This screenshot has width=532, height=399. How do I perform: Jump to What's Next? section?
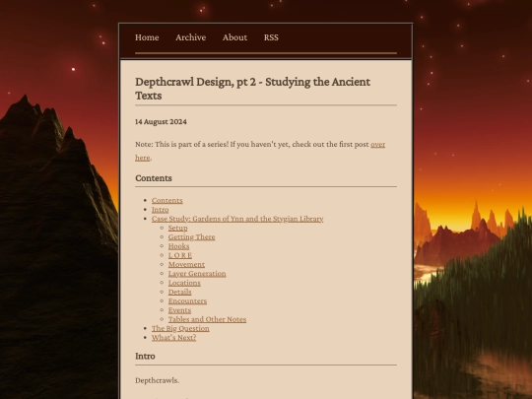coord(174,338)
